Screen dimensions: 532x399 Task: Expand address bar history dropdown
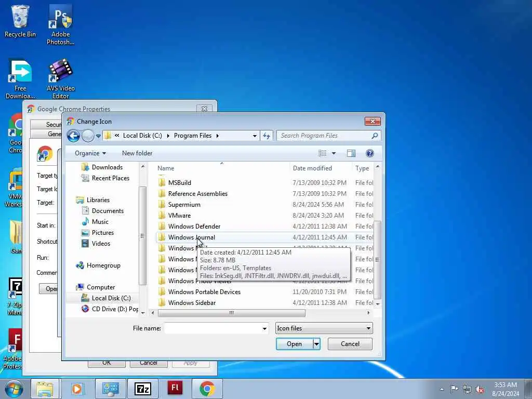click(255, 136)
